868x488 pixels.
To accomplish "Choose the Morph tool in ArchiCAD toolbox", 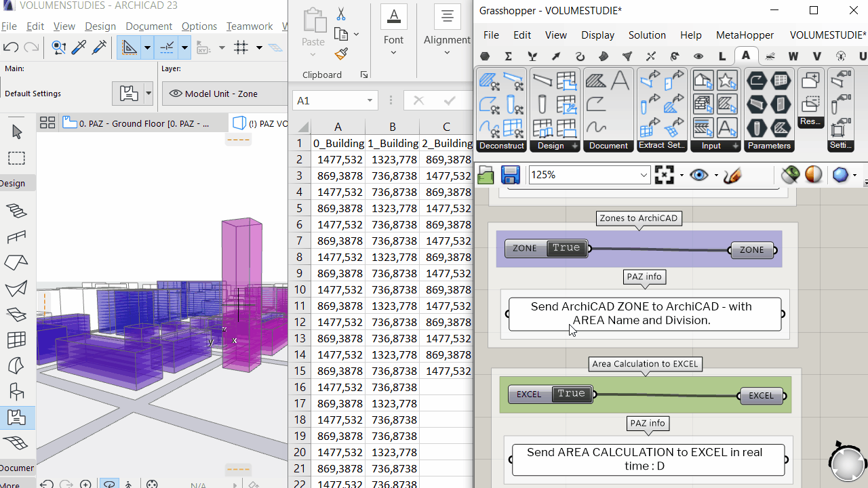I will click(17, 366).
